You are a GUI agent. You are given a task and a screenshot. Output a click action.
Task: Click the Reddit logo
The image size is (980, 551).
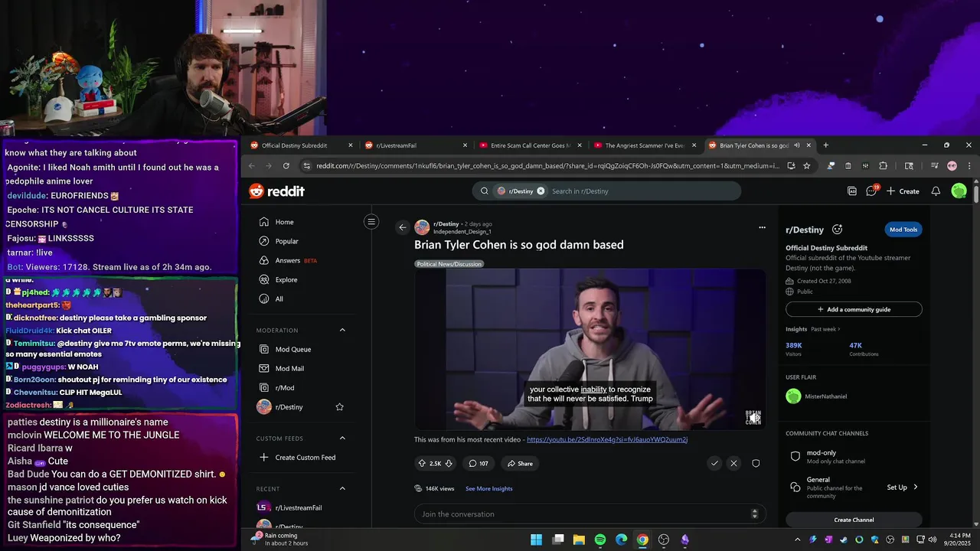tap(277, 191)
